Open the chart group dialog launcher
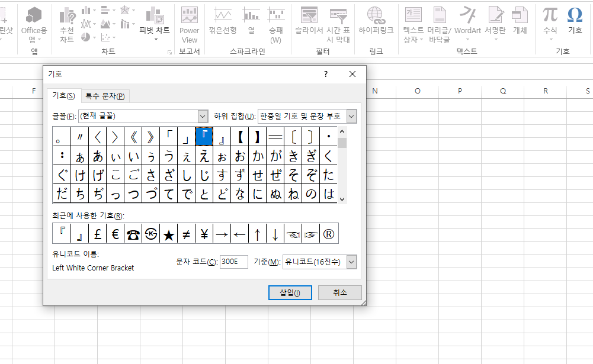The width and height of the screenshot is (593, 364). [x=170, y=53]
